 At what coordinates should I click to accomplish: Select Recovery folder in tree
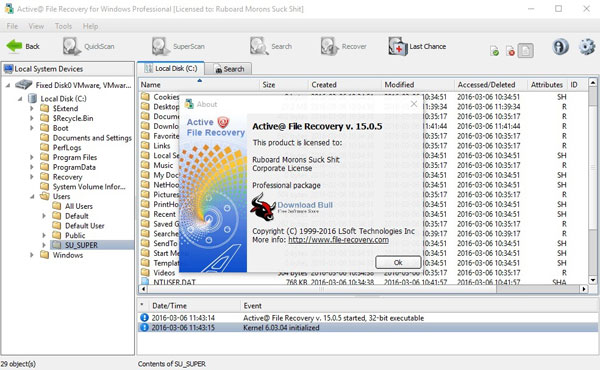click(x=67, y=177)
